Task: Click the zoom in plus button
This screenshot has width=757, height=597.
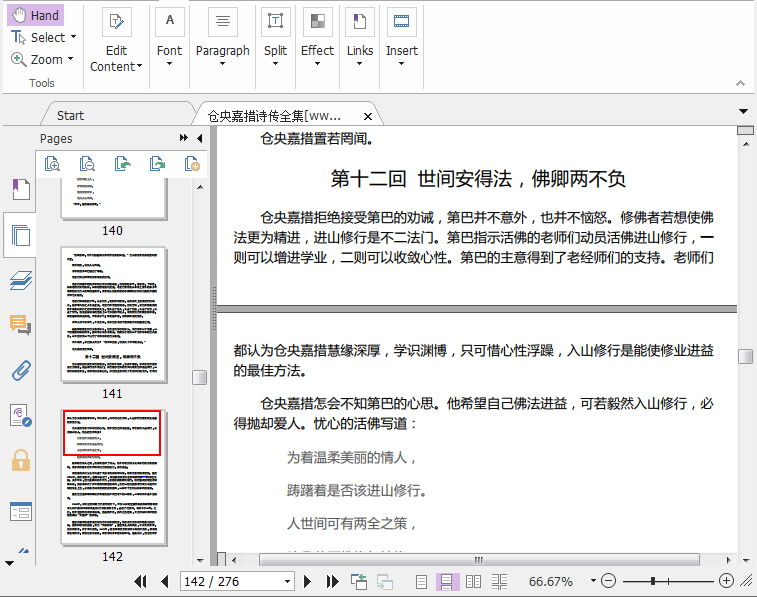Action: [x=726, y=581]
